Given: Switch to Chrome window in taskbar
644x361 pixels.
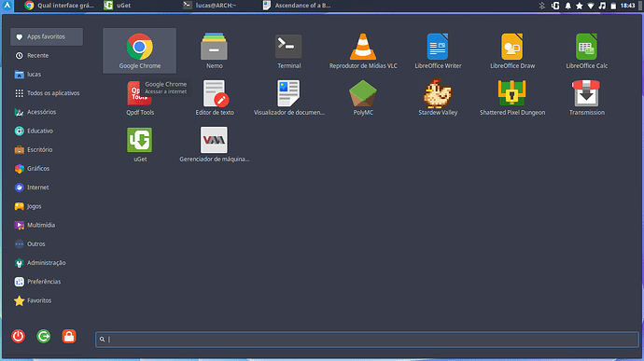Looking at the screenshot, I should tap(59, 6).
